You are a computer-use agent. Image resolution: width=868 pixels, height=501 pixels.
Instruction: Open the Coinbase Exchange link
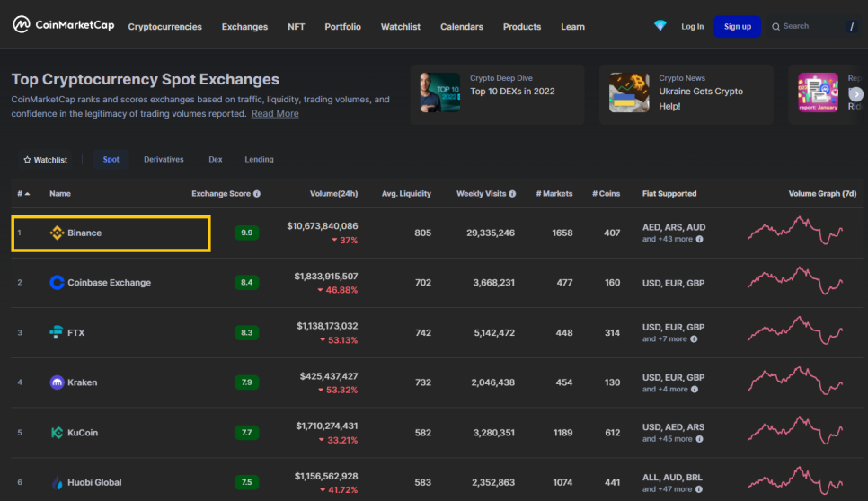[109, 283]
